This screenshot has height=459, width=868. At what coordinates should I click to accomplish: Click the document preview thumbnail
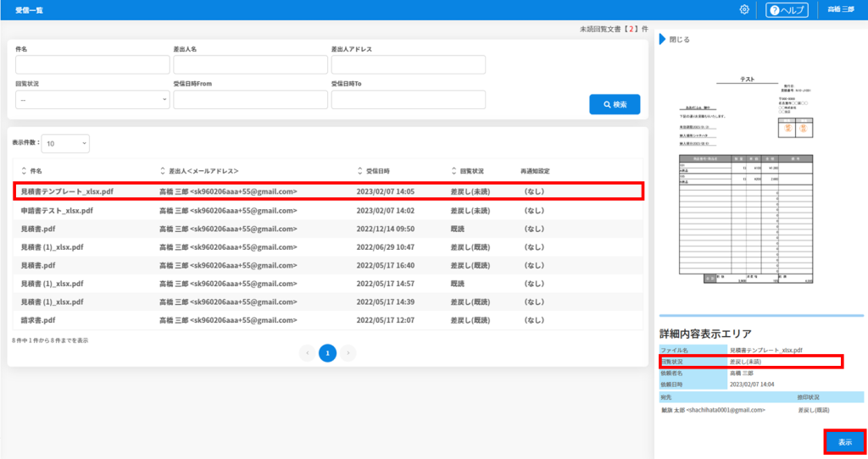[746, 180]
